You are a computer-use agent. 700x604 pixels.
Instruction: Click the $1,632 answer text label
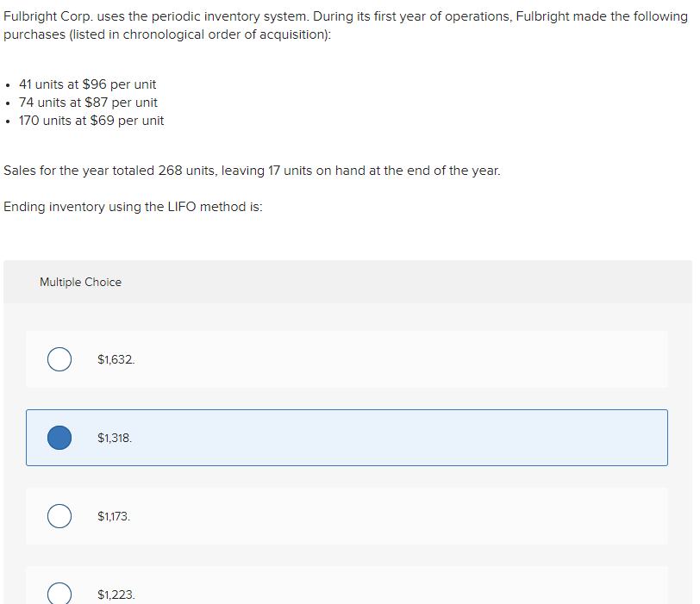pyautogui.click(x=116, y=359)
